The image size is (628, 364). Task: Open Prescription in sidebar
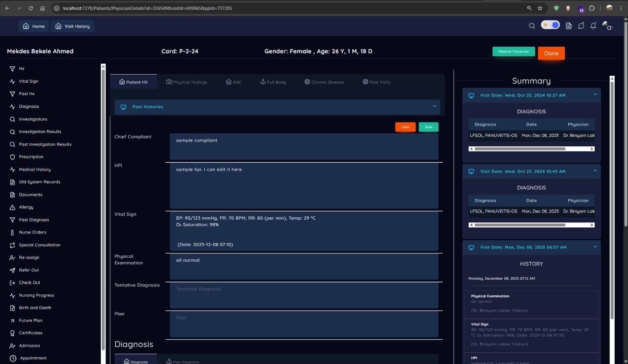click(27, 157)
